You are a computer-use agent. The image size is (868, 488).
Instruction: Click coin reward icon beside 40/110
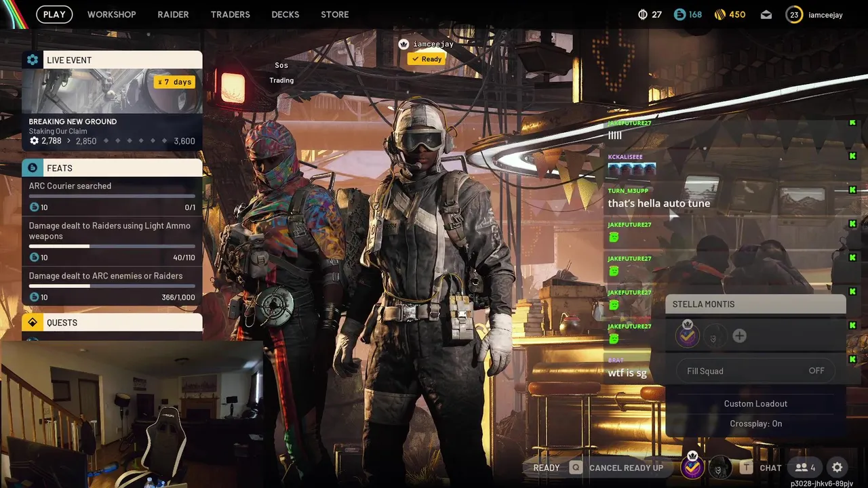[x=34, y=258]
